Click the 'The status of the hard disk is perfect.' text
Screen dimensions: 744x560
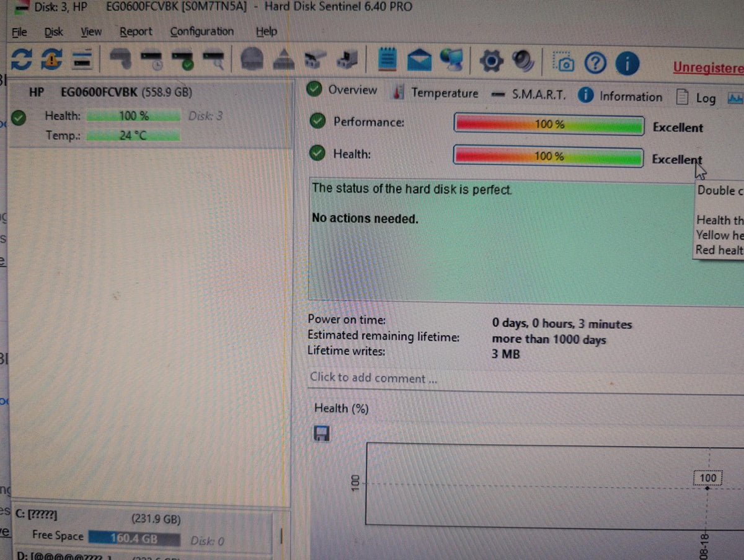coord(412,188)
